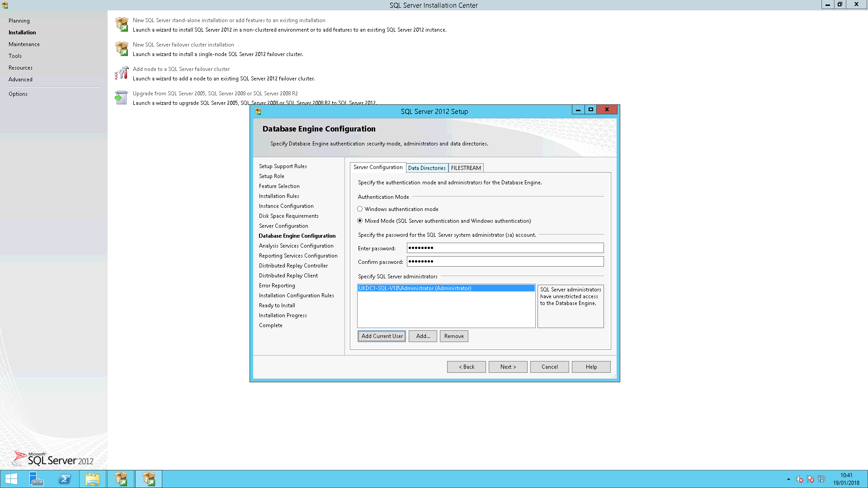Click the Add Current User button

pos(382,336)
